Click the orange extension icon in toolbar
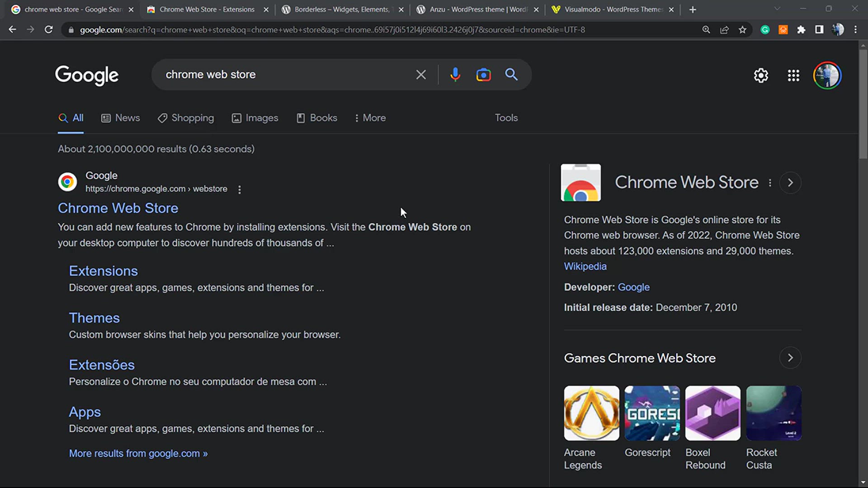868x488 pixels. pyautogui.click(x=783, y=30)
